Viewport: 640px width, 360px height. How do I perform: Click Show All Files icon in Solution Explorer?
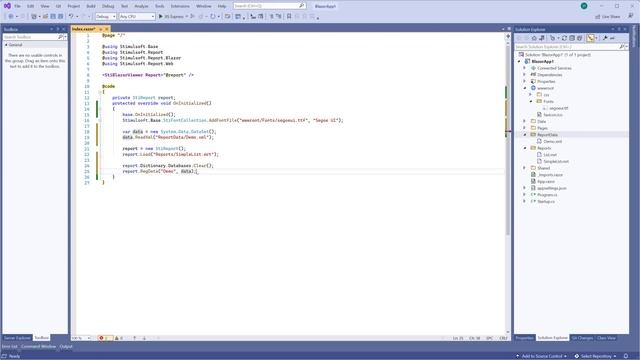pos(579,38)
